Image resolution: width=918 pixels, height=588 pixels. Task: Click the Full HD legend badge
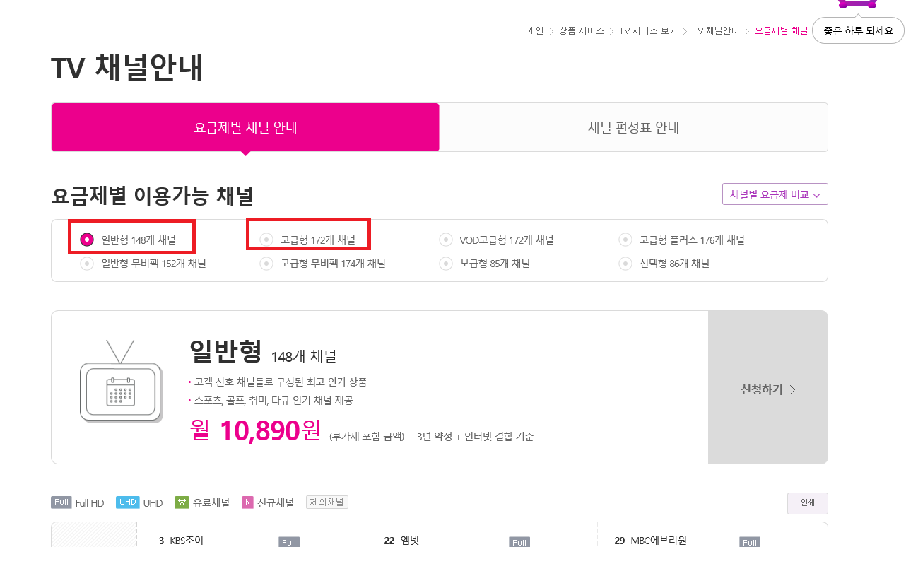(x=61, y=502)
